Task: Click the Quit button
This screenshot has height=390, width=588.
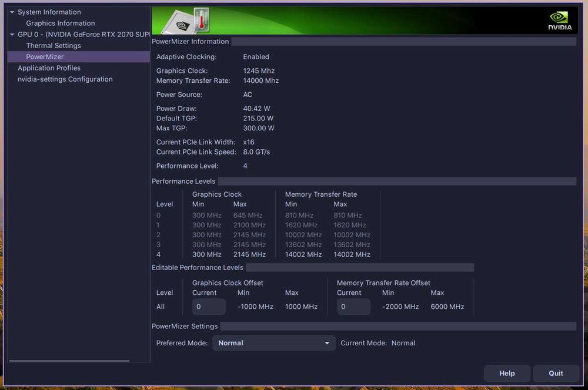Action: point(556,374)
